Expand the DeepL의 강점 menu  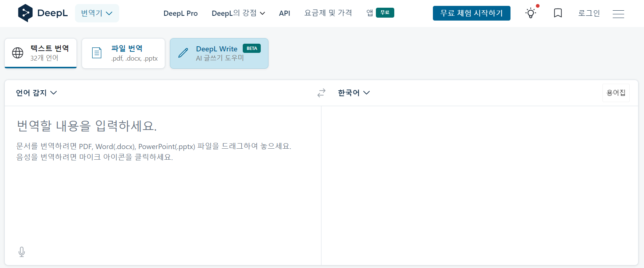click(x=238, y=13)
